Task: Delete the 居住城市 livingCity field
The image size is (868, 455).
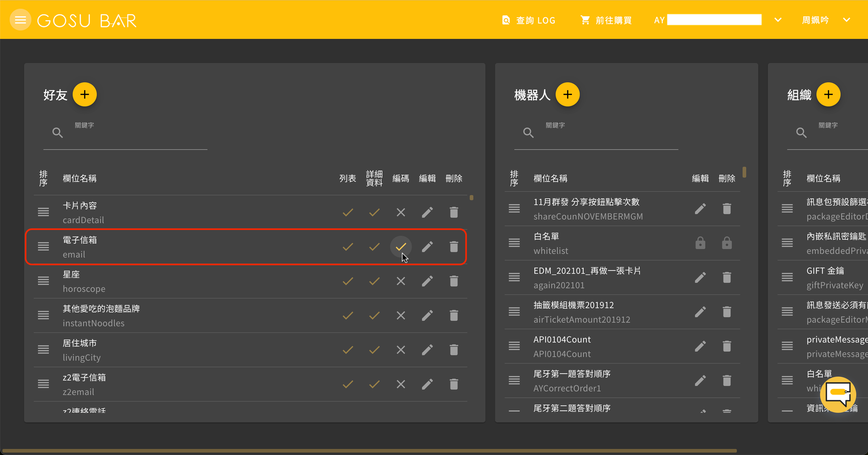Action: [454, 350]
